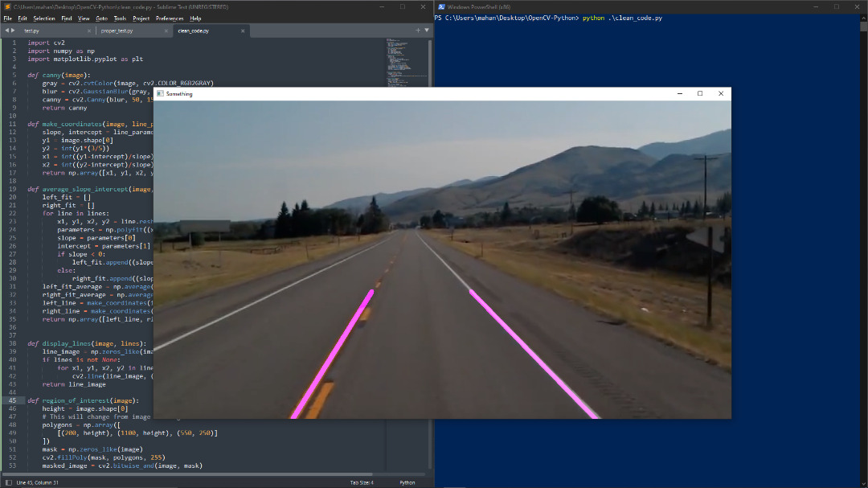Click the back navigation arrow beside the tabs
The width and height of the screenshot is (868, 488).
(x=6, y=30)
